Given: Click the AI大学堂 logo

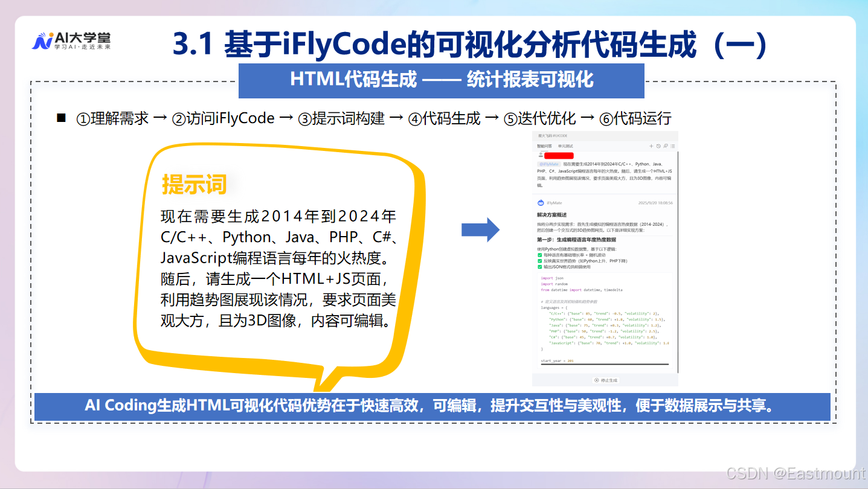Looking at the screenshot, I should pyautogui.click(x=71, y=40).
